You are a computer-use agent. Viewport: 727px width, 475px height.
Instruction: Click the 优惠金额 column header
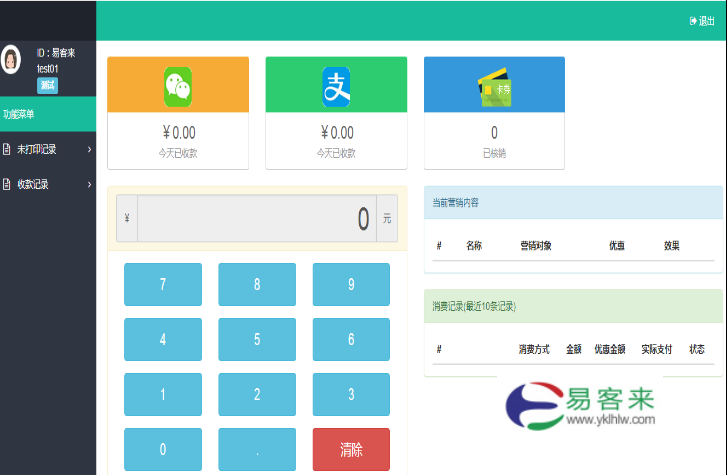click(610, 349)
